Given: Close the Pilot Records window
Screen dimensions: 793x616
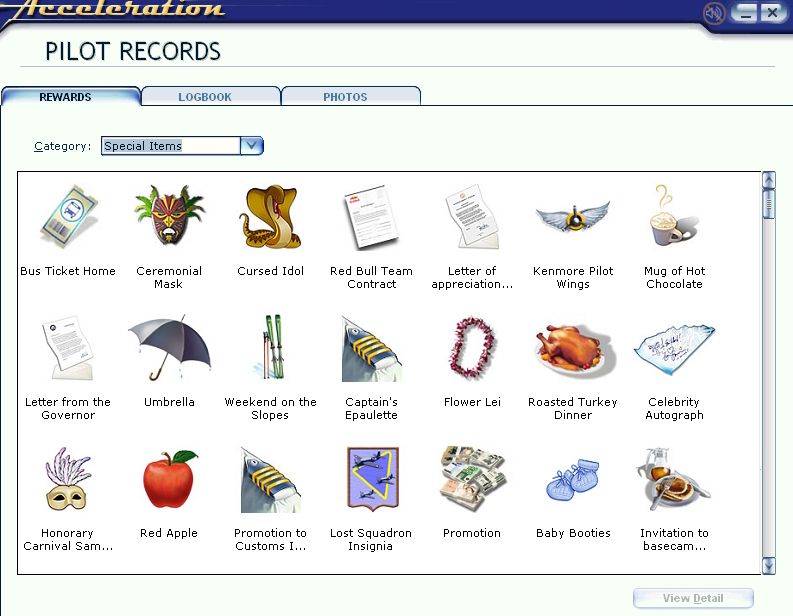Looking at the screenshot, I should [x=772, y=13].
